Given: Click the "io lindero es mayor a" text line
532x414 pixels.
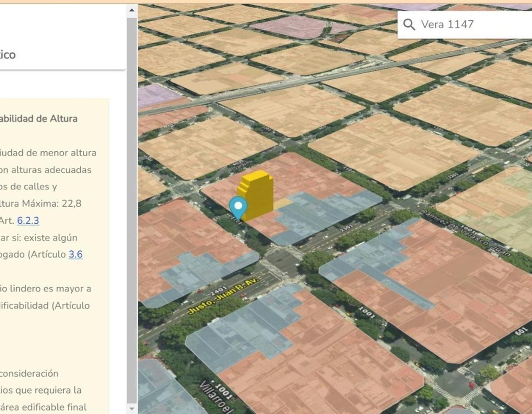Looking at the screenshot, I should click(46, 288).
